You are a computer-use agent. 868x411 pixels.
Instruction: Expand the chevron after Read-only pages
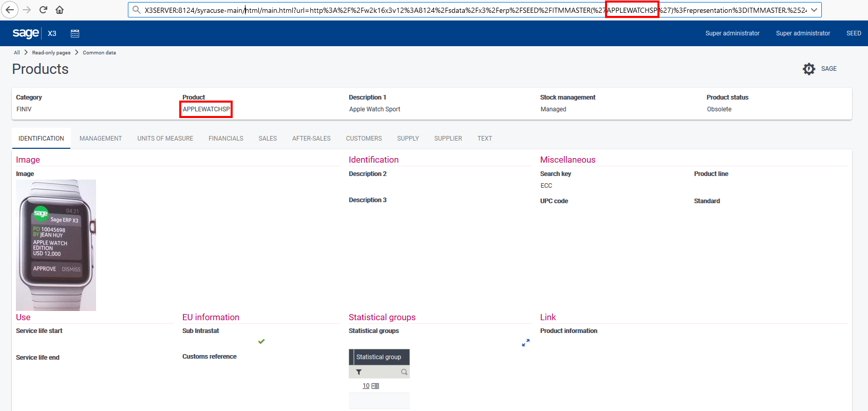point(77,52)
